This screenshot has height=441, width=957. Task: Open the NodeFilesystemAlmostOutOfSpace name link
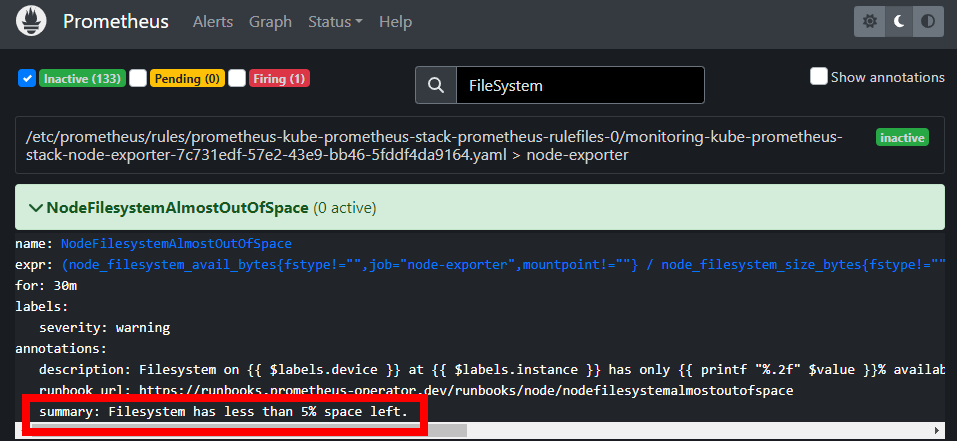(x=176, y=244)
